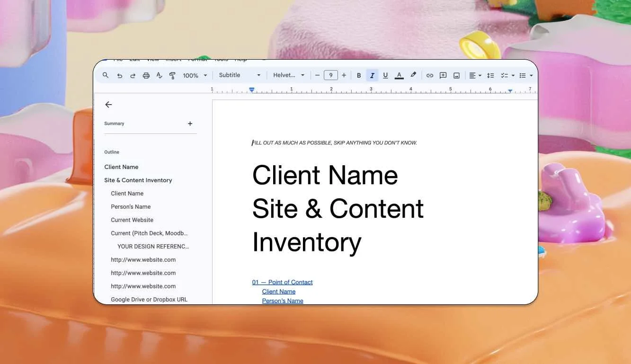Decrease the font size with minus button
631x364 pixels.
[317, 75]
